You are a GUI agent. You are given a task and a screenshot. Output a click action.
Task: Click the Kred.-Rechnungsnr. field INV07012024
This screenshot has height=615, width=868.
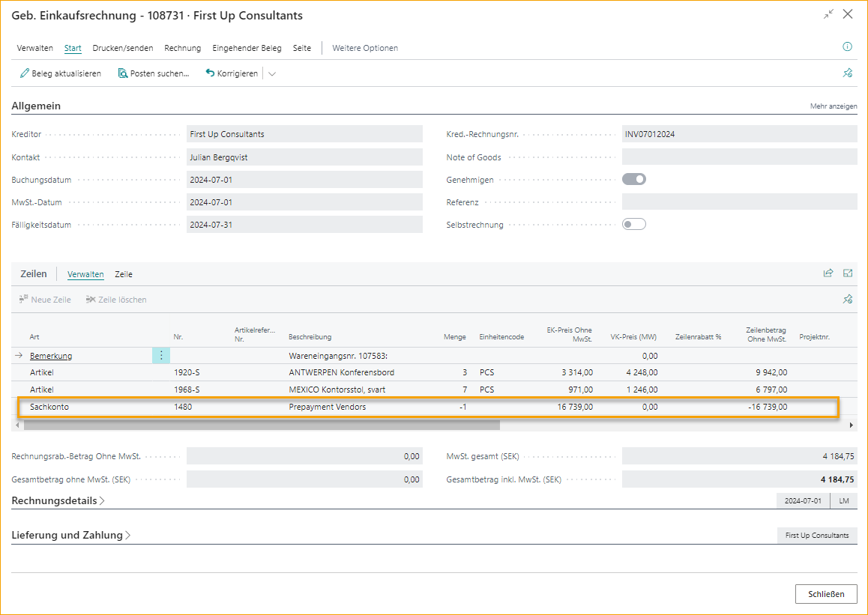pos(738,134)
